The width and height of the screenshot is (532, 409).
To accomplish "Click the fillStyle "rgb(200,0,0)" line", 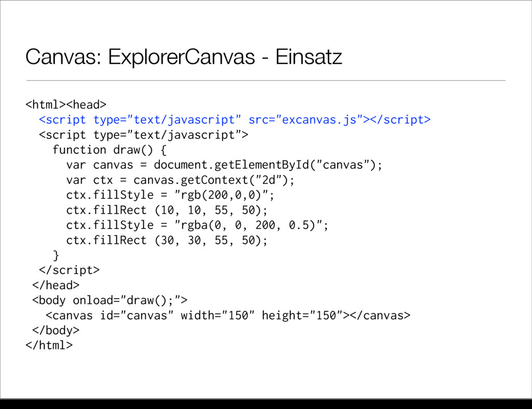I will [170, 195].
